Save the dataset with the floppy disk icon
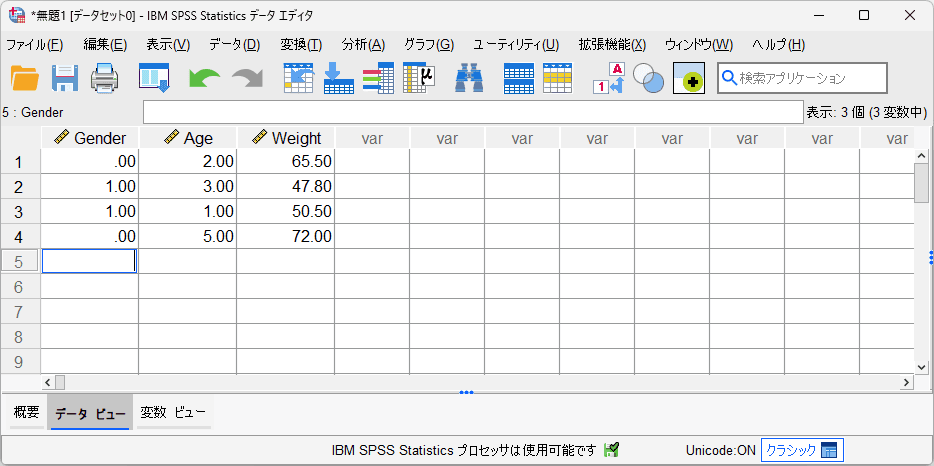Viewport: 934px width, 466px height. (x=65, y=78)
